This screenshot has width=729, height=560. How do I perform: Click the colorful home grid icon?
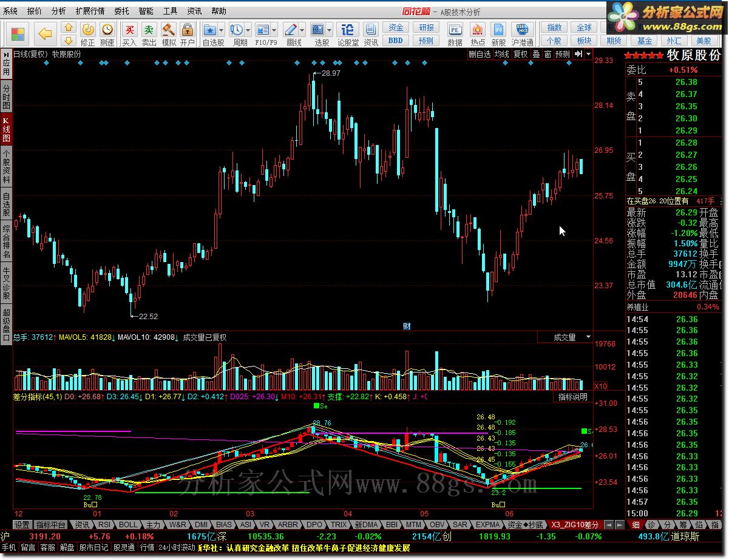[x=18, y=34]
